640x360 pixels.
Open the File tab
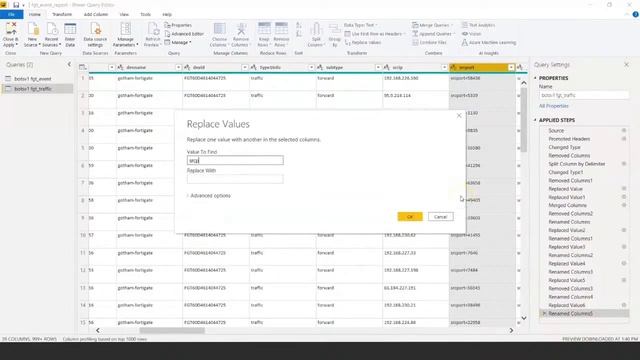[11, 14]
